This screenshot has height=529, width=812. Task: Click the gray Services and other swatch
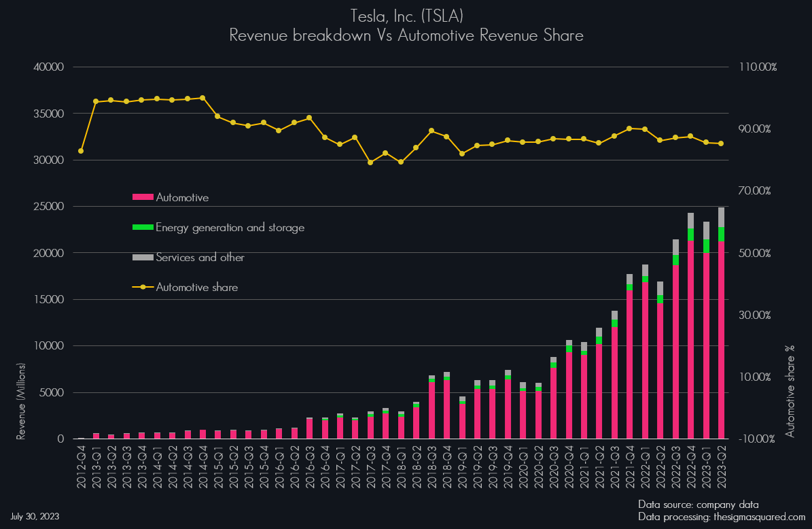(143, 257)
